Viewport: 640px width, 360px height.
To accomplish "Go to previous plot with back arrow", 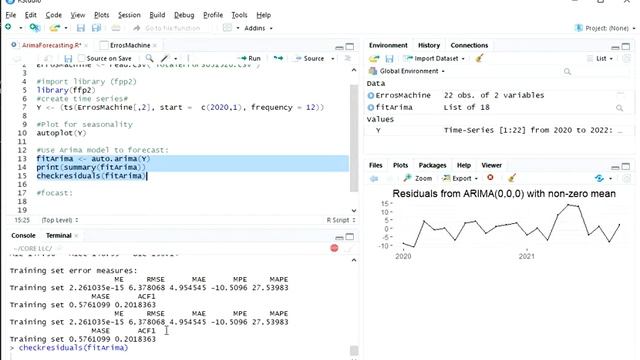I will (374, 178).
